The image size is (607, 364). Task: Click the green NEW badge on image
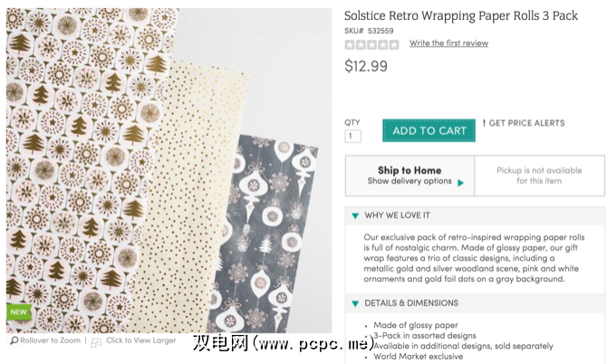coord(18,312)
